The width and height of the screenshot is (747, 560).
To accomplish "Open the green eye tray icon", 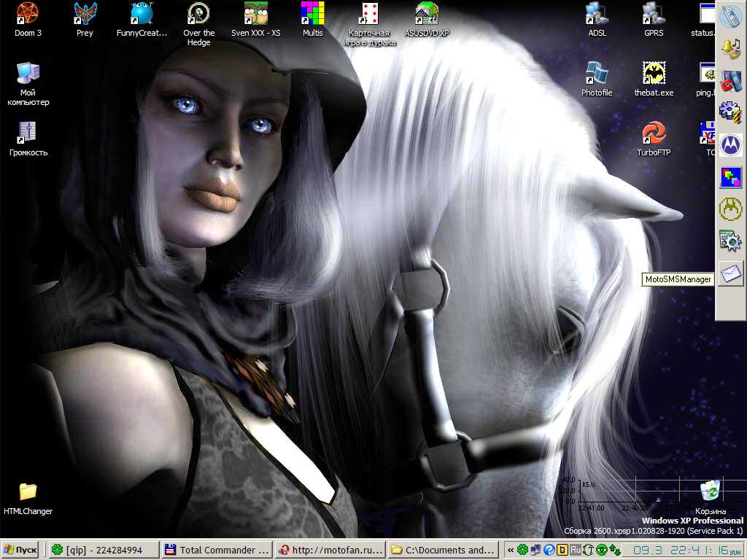I will (601, 550).
